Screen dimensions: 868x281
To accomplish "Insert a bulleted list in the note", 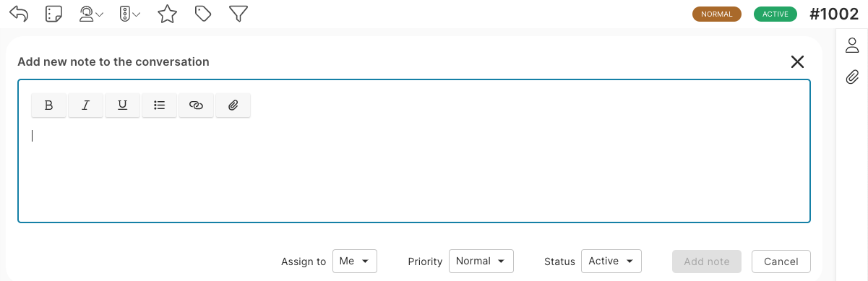I will pos(160,105).
